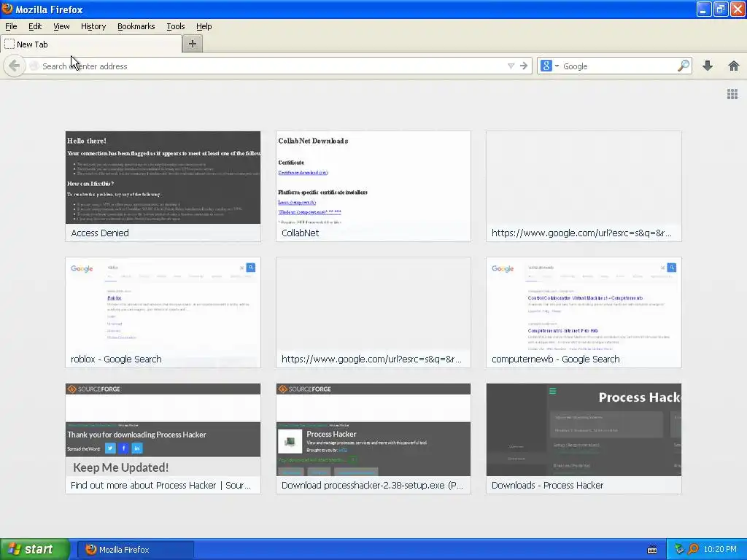Click the 'Access Denied' tile title
This screenshot has height=560, width=747.
coord(100,233)
